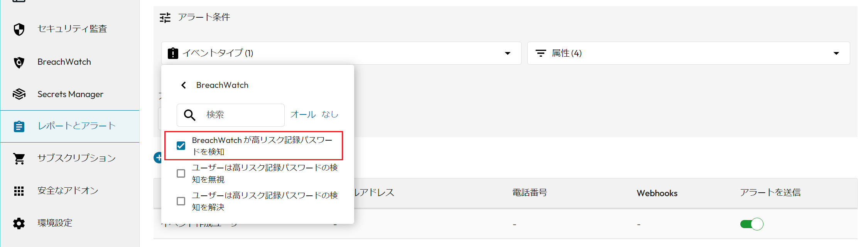
Task: Click the Secrets Manager layers icon
Action: tap(19, 94)
